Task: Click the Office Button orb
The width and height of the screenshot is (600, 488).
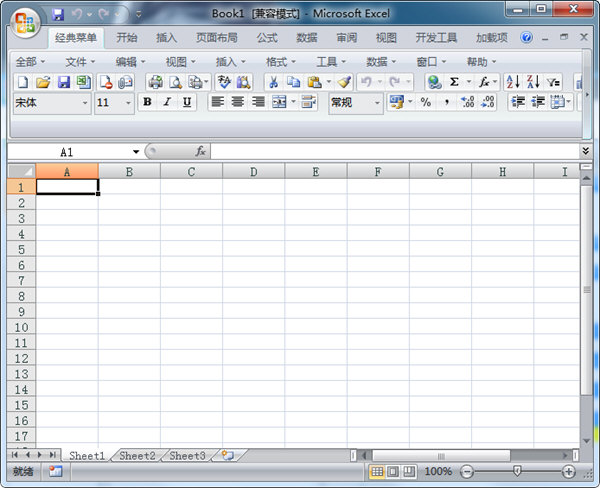Action: pyautogui.click(x=25, y=22)
